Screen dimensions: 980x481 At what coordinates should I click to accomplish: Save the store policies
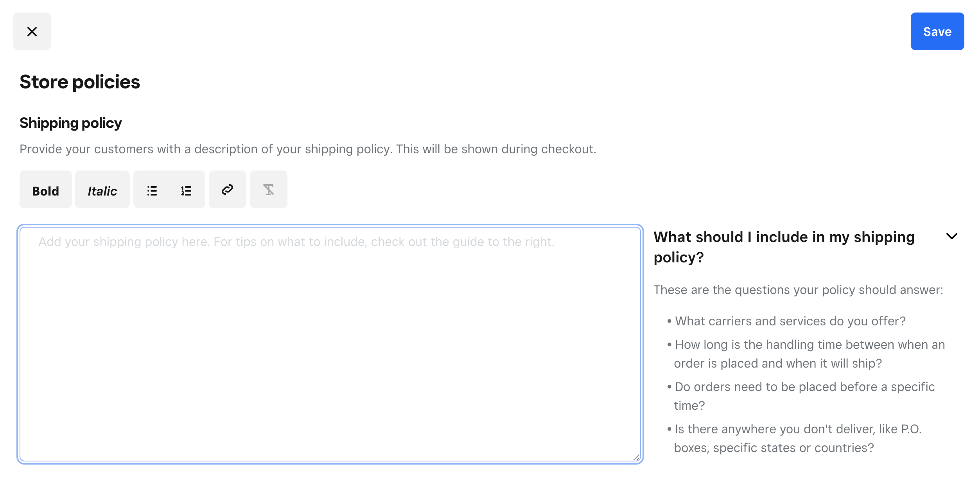coord(937,31)
